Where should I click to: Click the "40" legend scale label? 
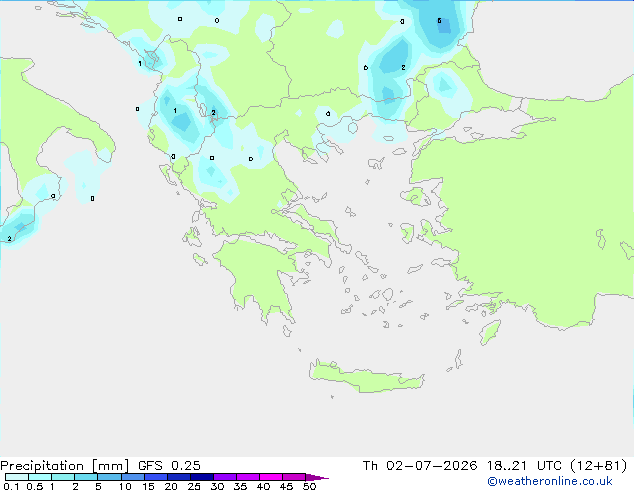(263, 486)
